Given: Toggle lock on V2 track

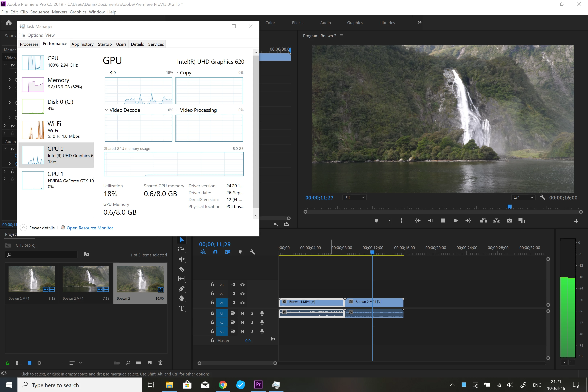Looking at the screenshot, I should tap(212, 293).
